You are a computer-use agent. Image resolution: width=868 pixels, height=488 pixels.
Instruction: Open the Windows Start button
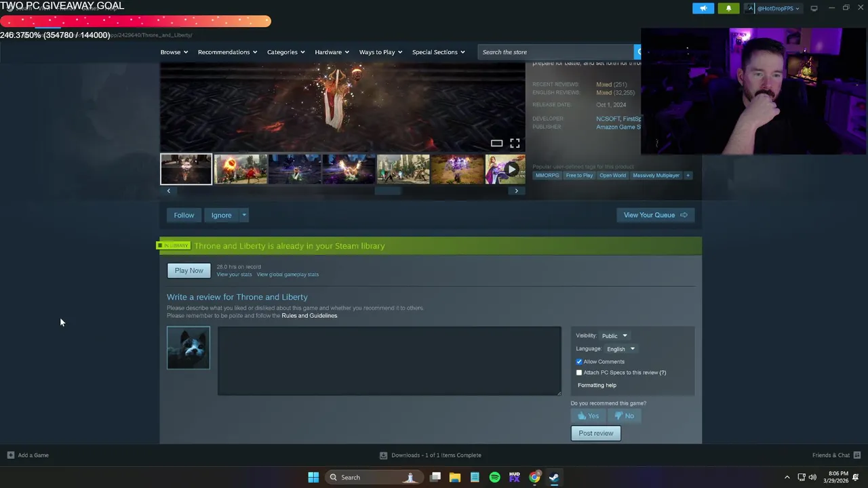[x=313, y=477]
